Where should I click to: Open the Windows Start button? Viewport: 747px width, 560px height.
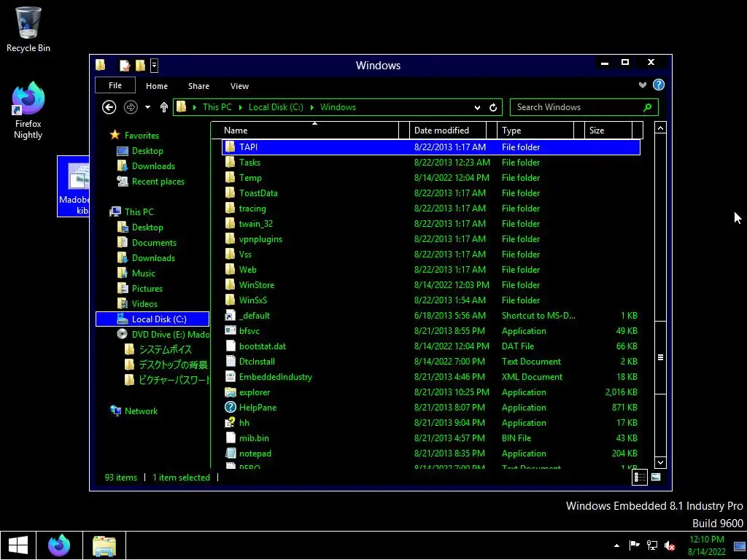pyautogui.click(x=18, y=545)
